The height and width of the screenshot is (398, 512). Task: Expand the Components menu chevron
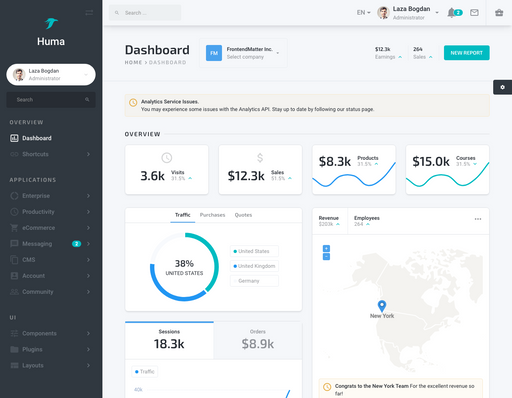coord(88,333)
